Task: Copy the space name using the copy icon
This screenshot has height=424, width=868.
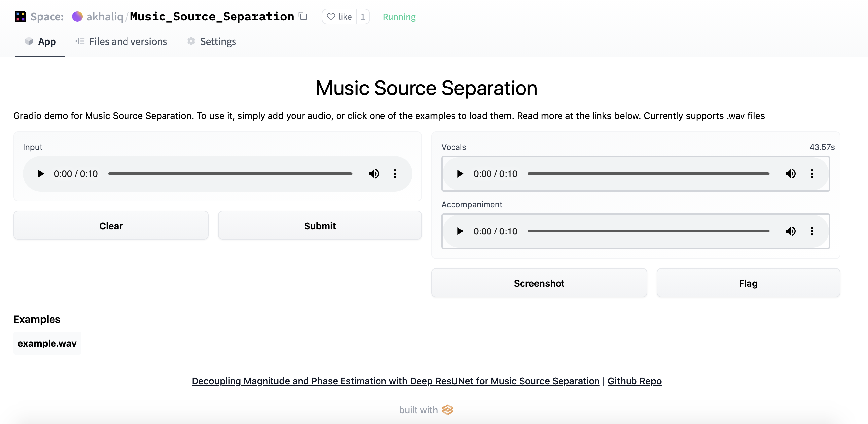Action: click(302, 16)
